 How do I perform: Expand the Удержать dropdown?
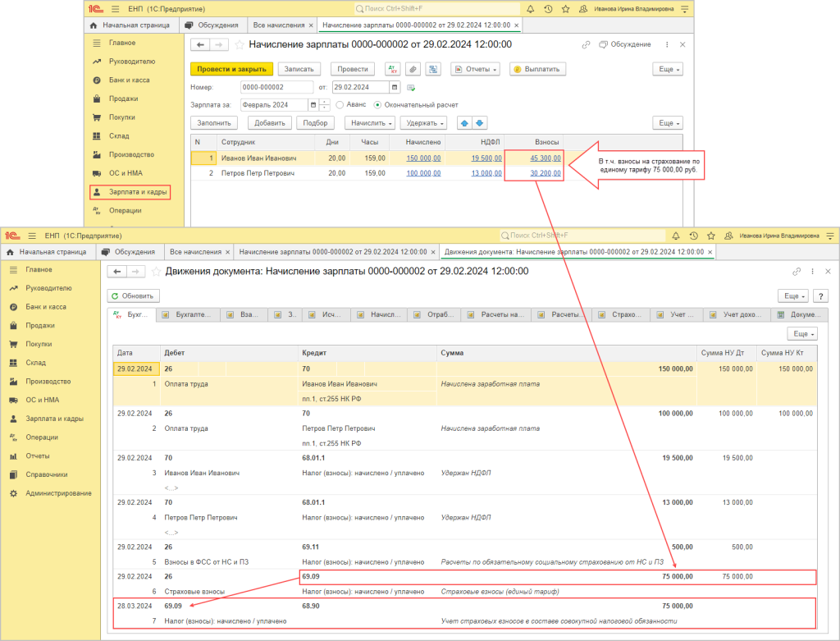coord(425,123)
